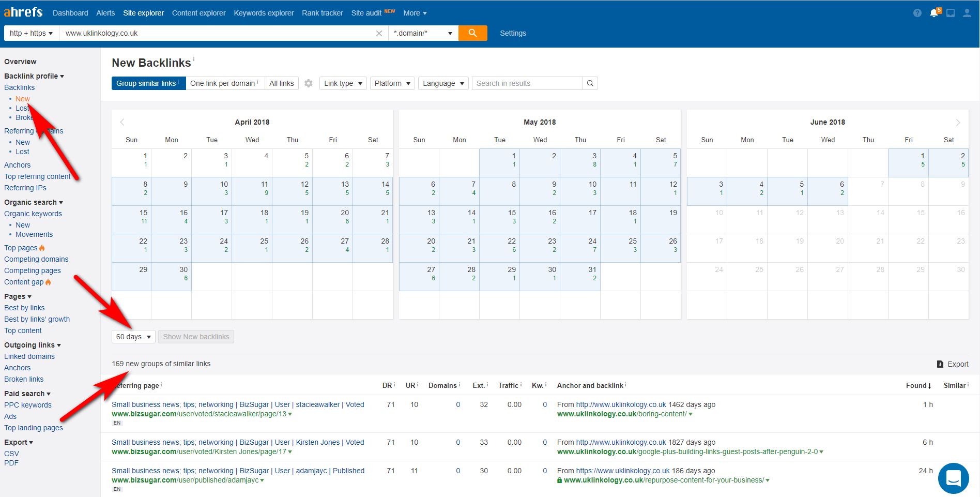
Task: Open Alerts in top navigation
Action: click(105, 13)
